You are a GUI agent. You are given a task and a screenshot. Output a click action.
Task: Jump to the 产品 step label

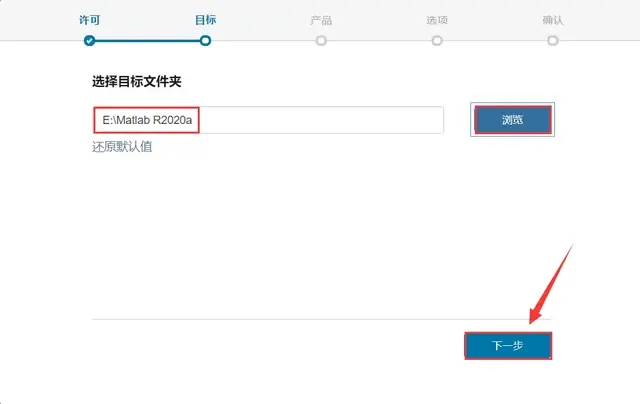point(321,20)
